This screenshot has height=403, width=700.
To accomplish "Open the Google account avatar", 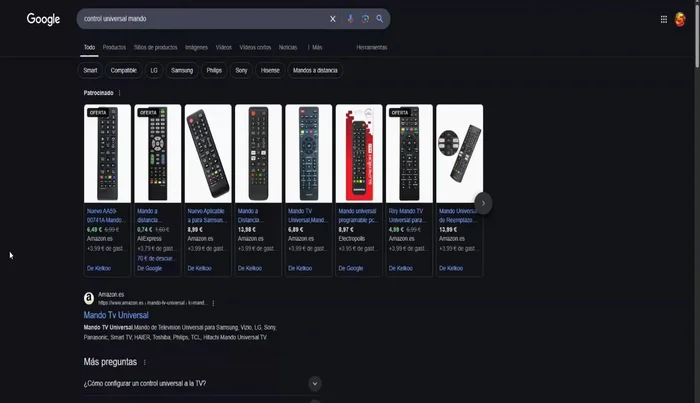I will [x=680, y=19].
